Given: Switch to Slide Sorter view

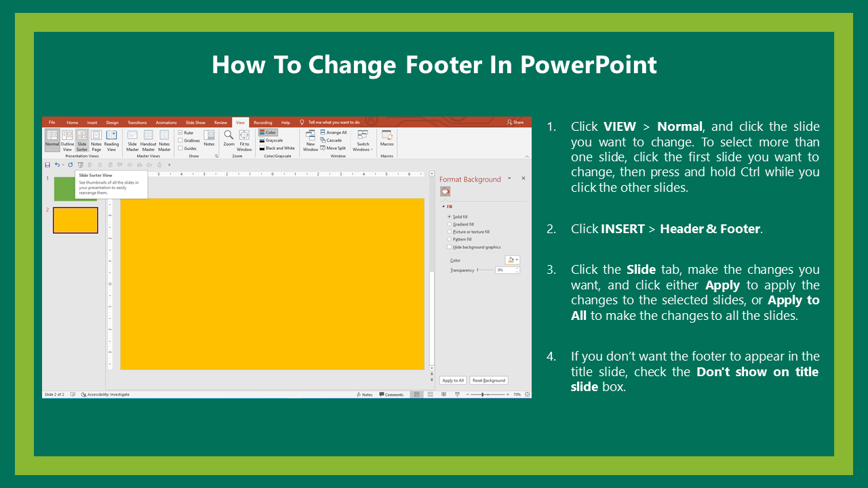Looking at the screenshot, I should (x=82, y=140).
